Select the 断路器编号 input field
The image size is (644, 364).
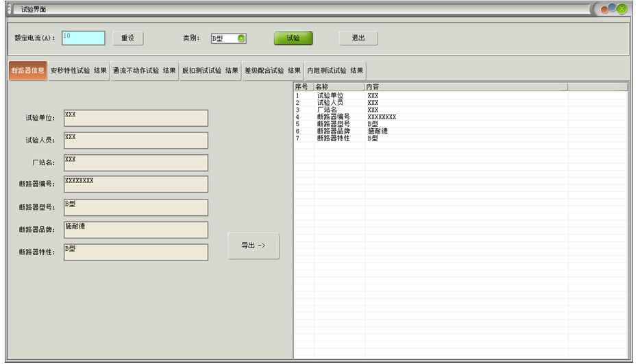136,184
